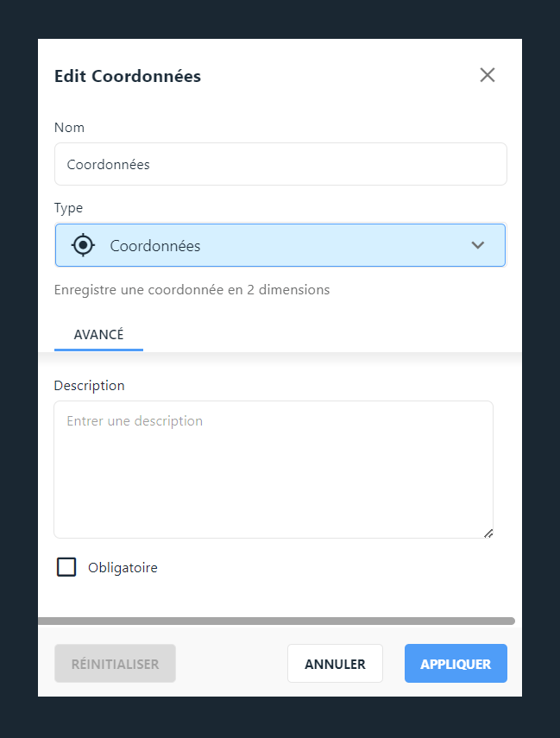
Task: Toggle the Obligatoire checkbox
Action: pyautogui.click(x=66, y=567)
